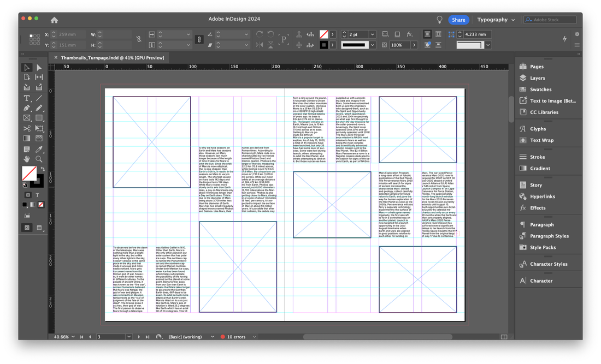Open page number dropdown
Viewport: 601px width, 364px height.
pos(129,337)
